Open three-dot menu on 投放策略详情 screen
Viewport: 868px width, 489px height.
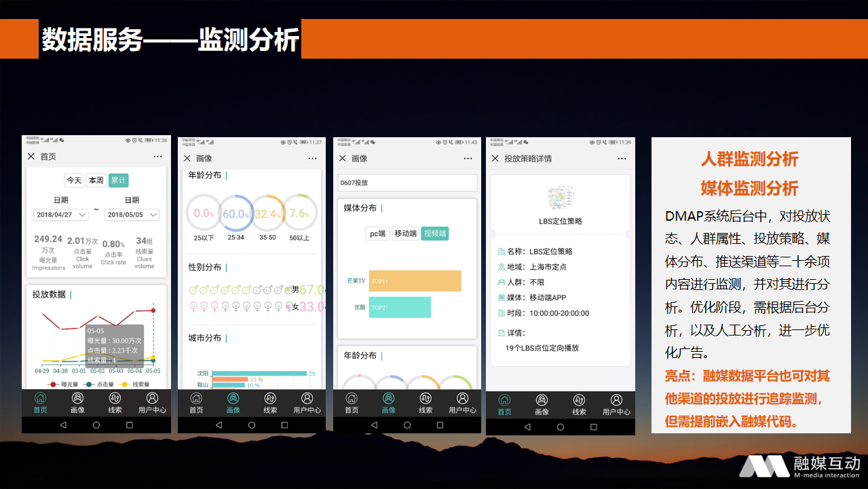(x=622, y=158)
